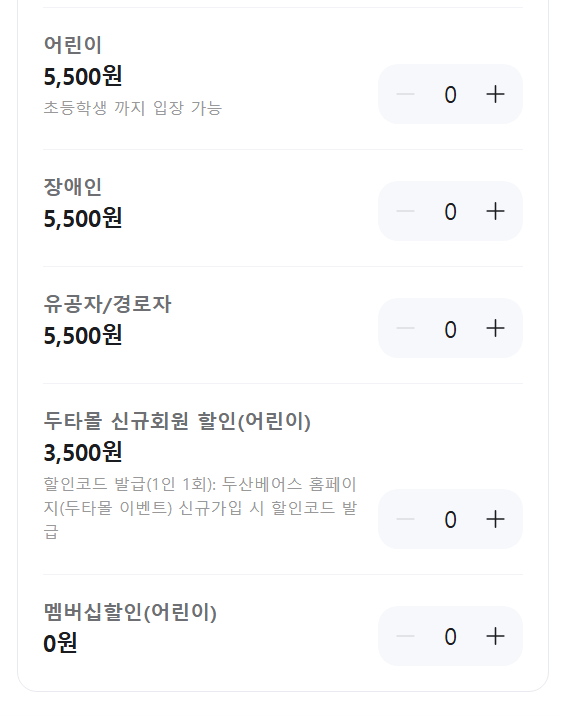Click the 3,500원 discount price
Image resolution: width=561 pixels, height=716 pixels.
click(83, 453)
